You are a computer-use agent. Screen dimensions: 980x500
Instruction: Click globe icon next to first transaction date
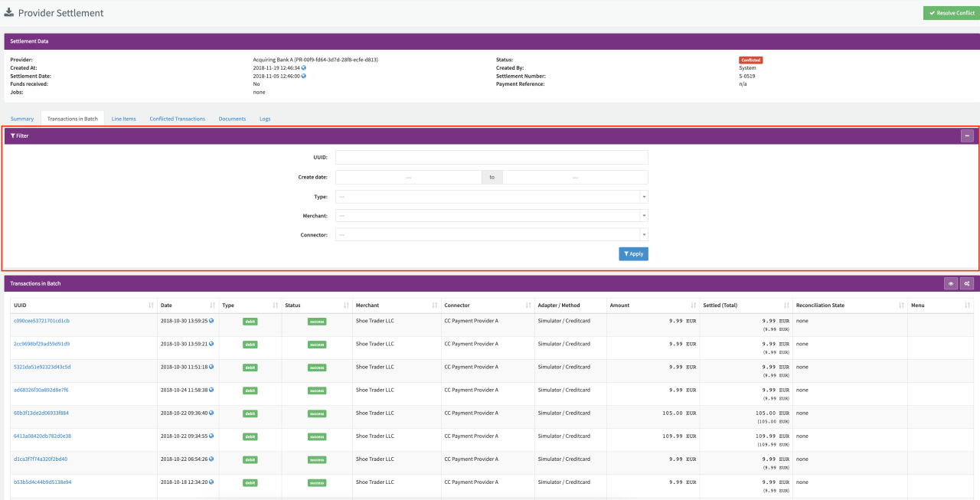pos(211,321)
